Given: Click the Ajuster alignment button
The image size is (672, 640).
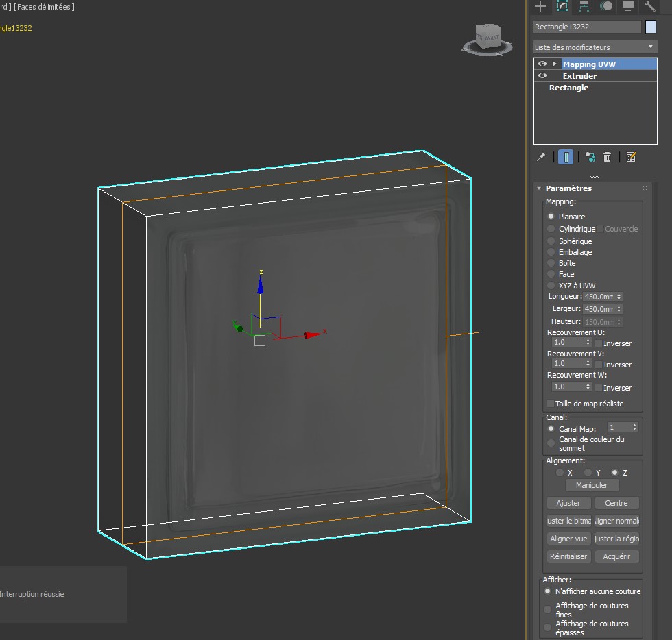Looking at the screenshot, I should pyautogui.click(x=568, y=503).
